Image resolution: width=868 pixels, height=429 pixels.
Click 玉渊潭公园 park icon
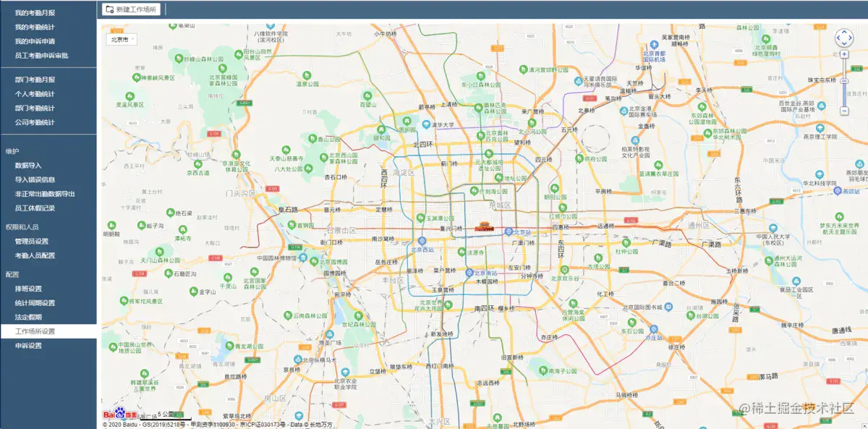[x=420, y=218]
